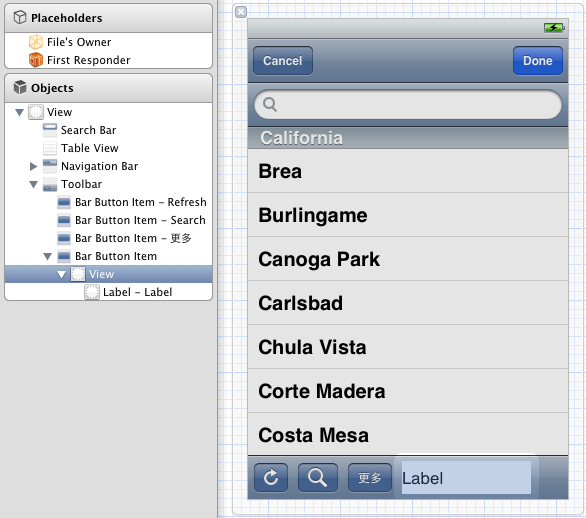The height and width of the screenshot is (518, 586).
Task: Select Navigation Bar in object outline
Action: coord(108,166)
